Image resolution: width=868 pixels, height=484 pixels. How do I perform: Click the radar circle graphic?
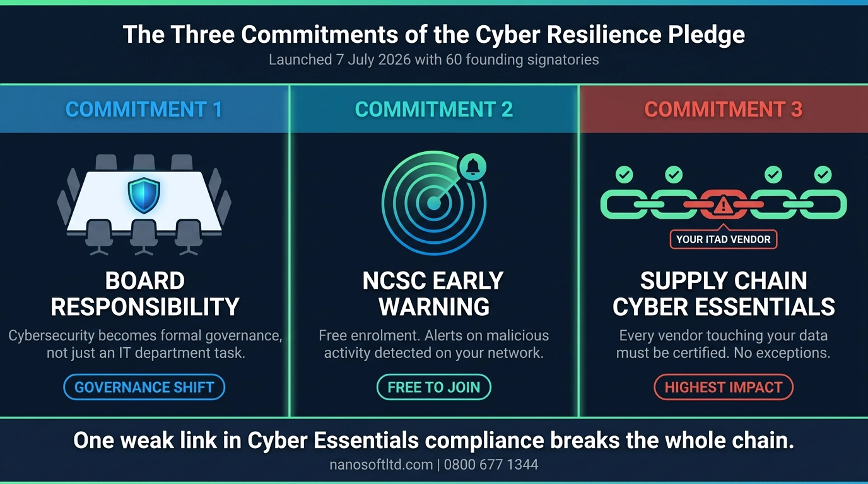point(434,202)
